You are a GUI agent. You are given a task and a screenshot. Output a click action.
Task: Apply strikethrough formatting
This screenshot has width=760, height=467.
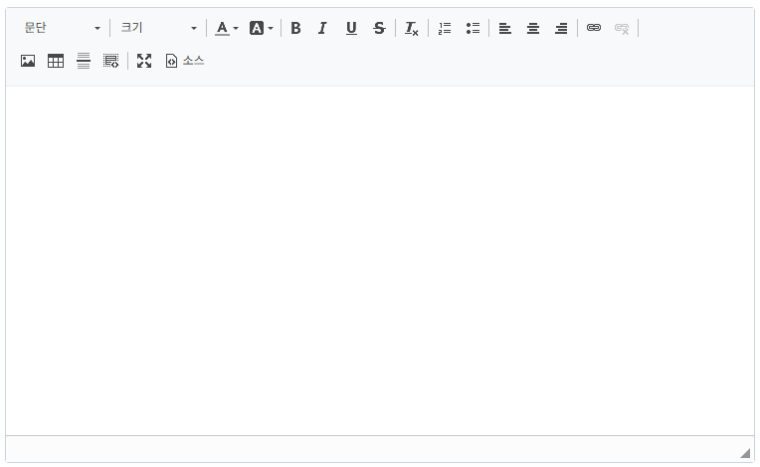click(378, 28)
